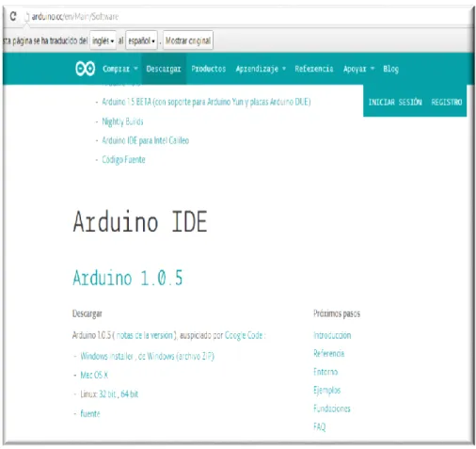Click the Próximos pasos heading
476x449 pixels.
(337, 313)
